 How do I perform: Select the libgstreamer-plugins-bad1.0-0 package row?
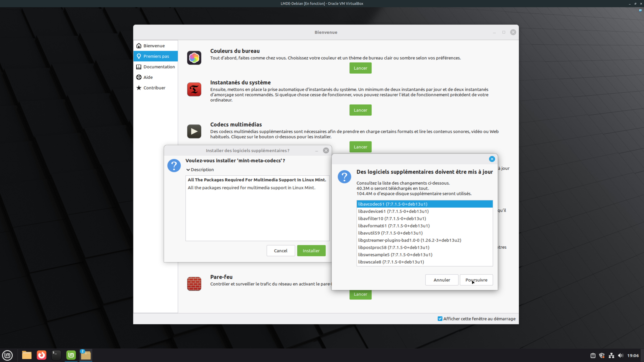coord(424,240)
